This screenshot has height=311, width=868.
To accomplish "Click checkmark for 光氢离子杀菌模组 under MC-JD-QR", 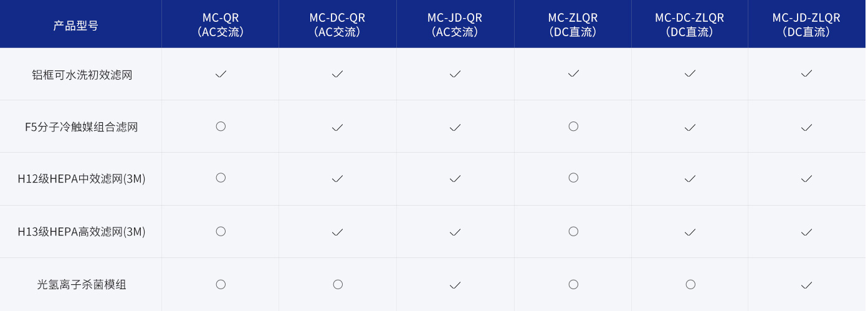I will 455,285.
